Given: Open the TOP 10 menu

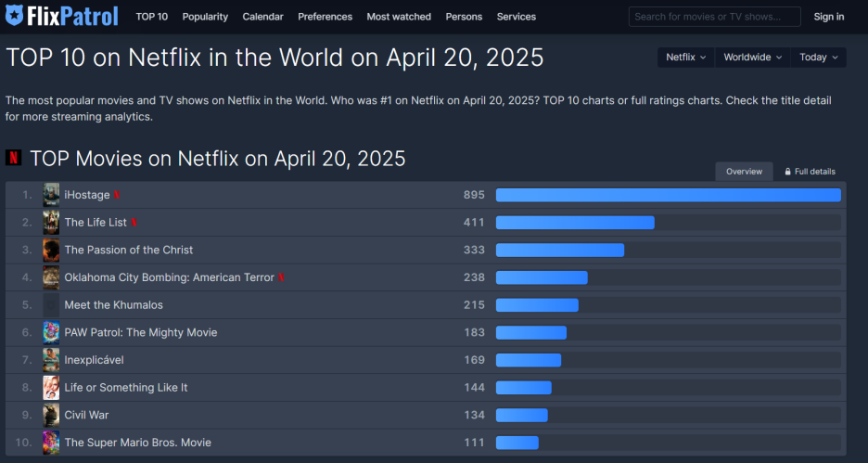Looking at the screenshot, I should (x=152, y=17).
